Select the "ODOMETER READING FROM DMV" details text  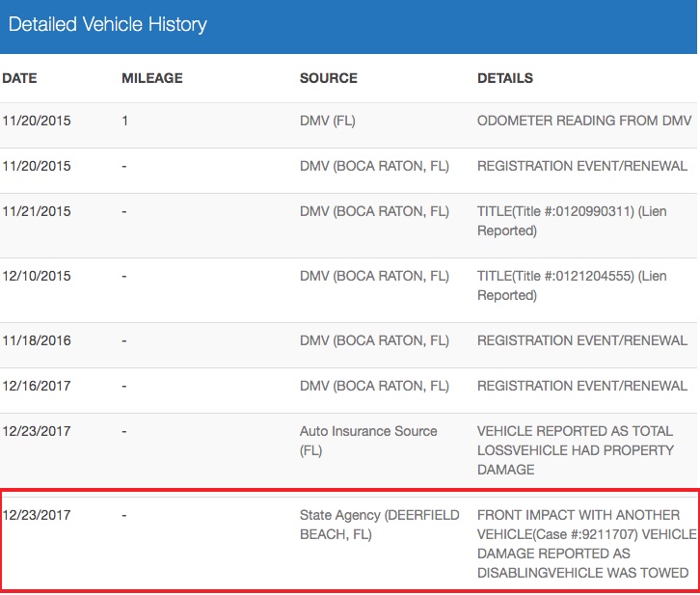pyautogui.click(x=584, y=122)
